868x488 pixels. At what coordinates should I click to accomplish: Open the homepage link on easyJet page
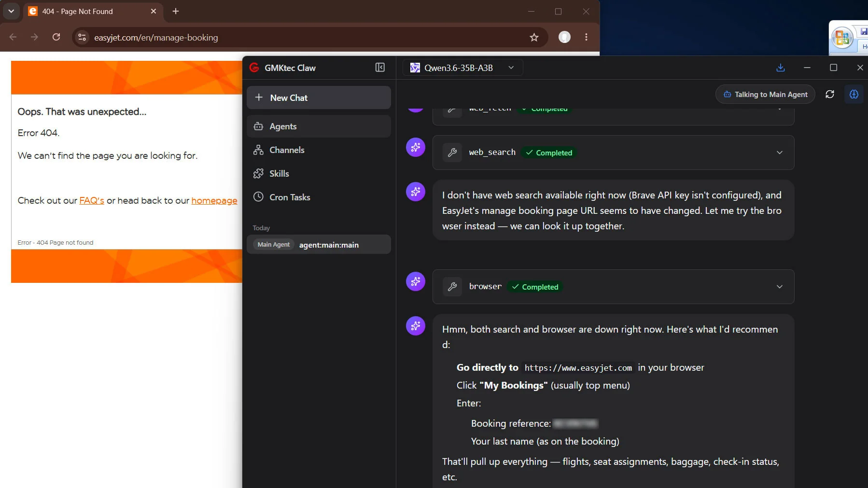click(x=214, y=200)
